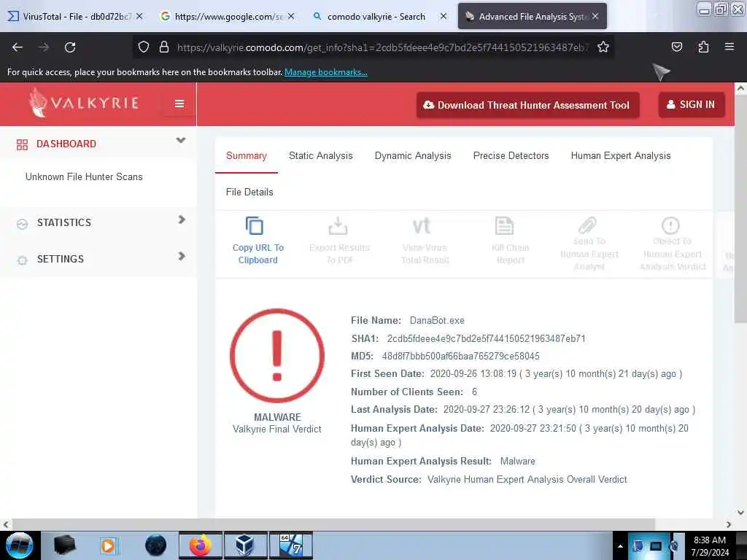Viewport: 747px width, 560px height.
Task: Click the SIGN IN button
Action: tap(692, 104)
